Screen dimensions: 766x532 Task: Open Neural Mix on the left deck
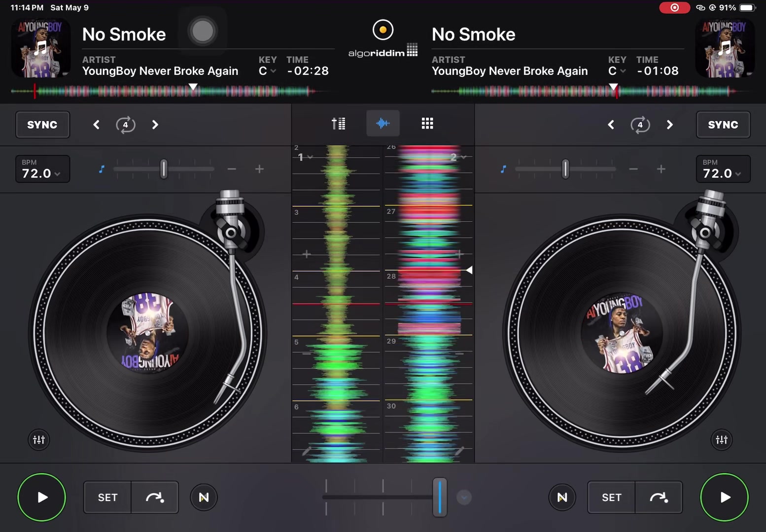(204, 497)
